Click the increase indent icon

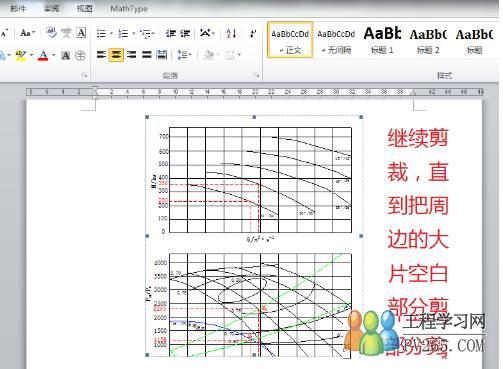point(185,33)
